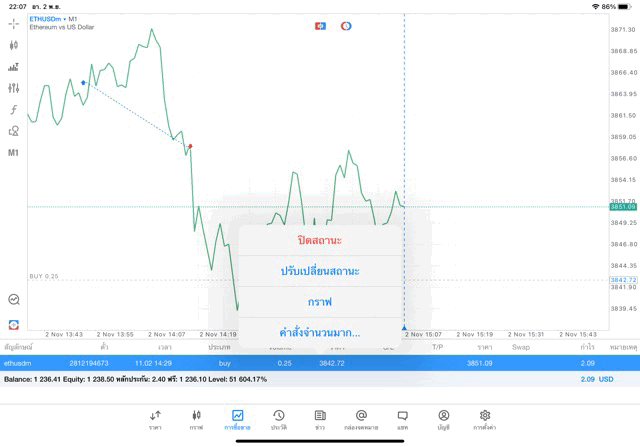The image size is (640, 447).
Task: Select กราฟ (chart) in the context menu
Action: (x=320, y=301)
